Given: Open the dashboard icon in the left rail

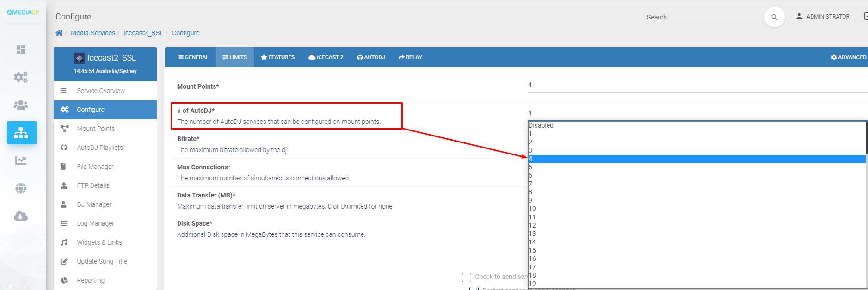Looking at the screenshot, I should (21, 49).
